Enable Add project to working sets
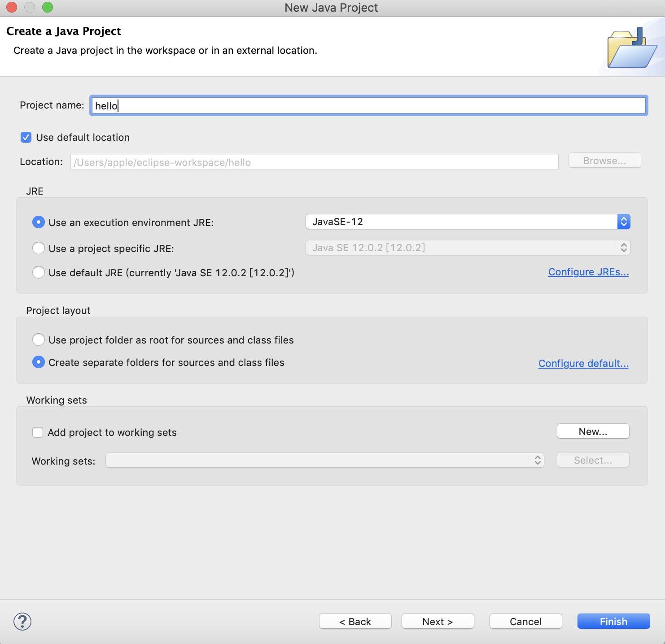The image size is (665, 644). click(x=38, y=432)
